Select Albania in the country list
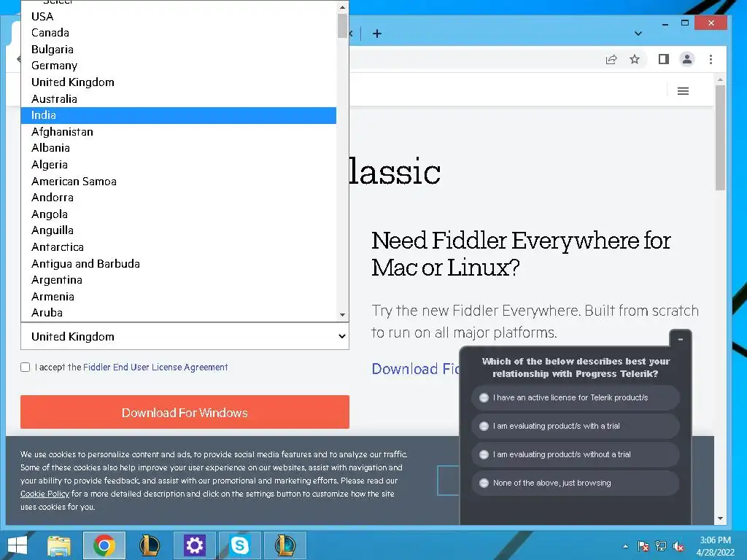Viewport: 747px width, 560px height. tap(179, 148)
